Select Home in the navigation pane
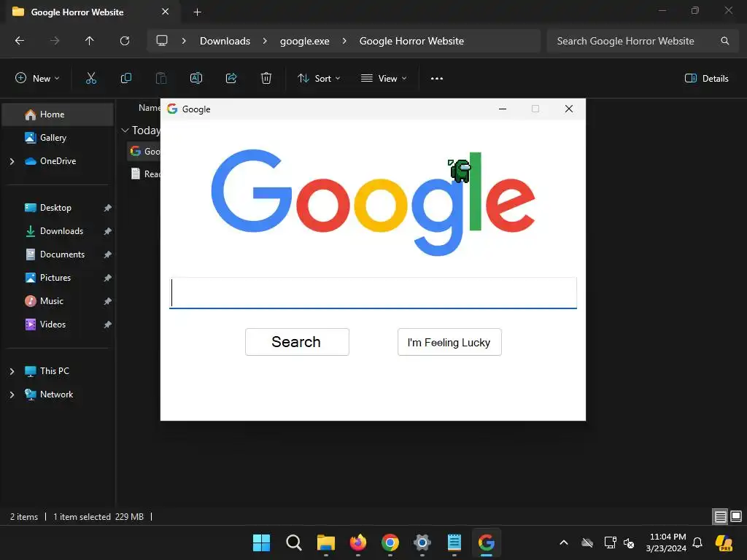747x560 pixels. [58, 114]
